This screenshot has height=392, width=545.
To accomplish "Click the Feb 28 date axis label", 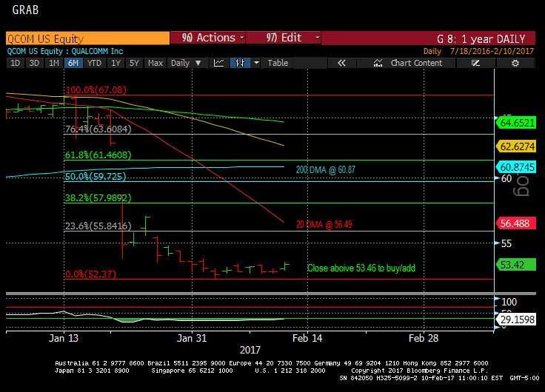I will click(x=424, y=338).
